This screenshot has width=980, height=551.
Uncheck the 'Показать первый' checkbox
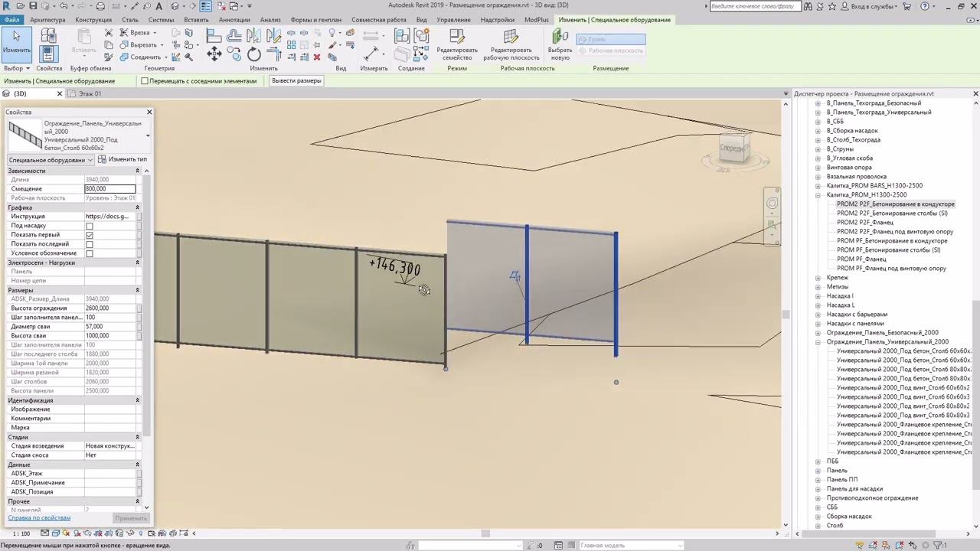(x=90, y=235)
